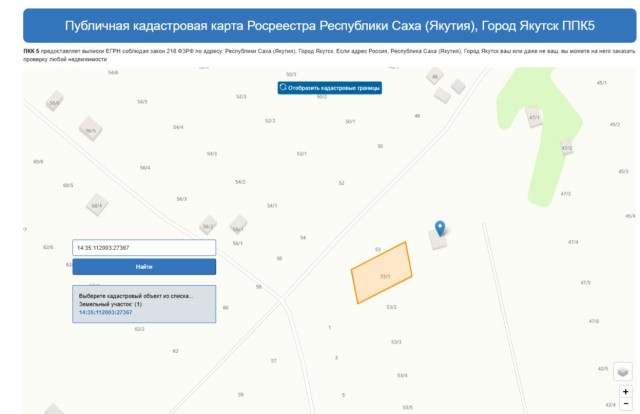Click the 'Найти' search button
Screen dimensions: 640x414
tap(144, 267)
